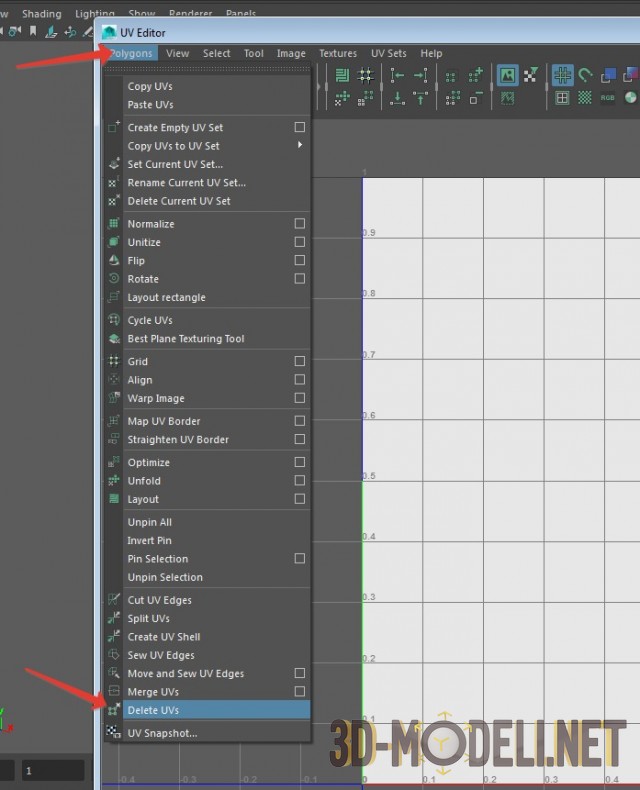The image size is (640, 790).
Task: Open the Unitize option box
Action: click(300, 242)
